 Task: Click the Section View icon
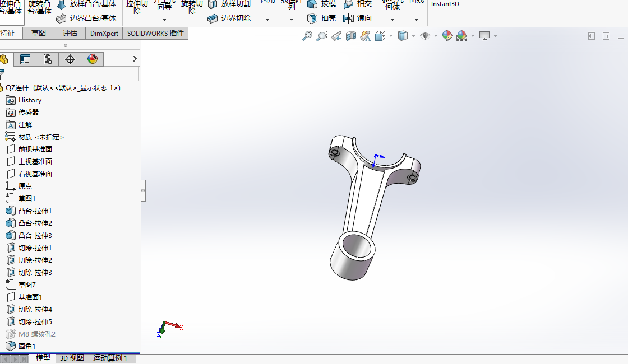[350, 35]
